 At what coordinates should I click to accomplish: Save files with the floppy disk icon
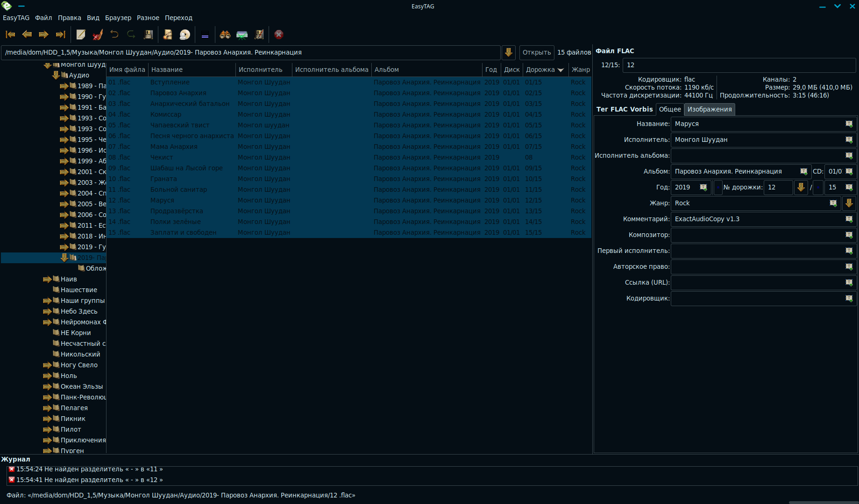tap(149, 35)
